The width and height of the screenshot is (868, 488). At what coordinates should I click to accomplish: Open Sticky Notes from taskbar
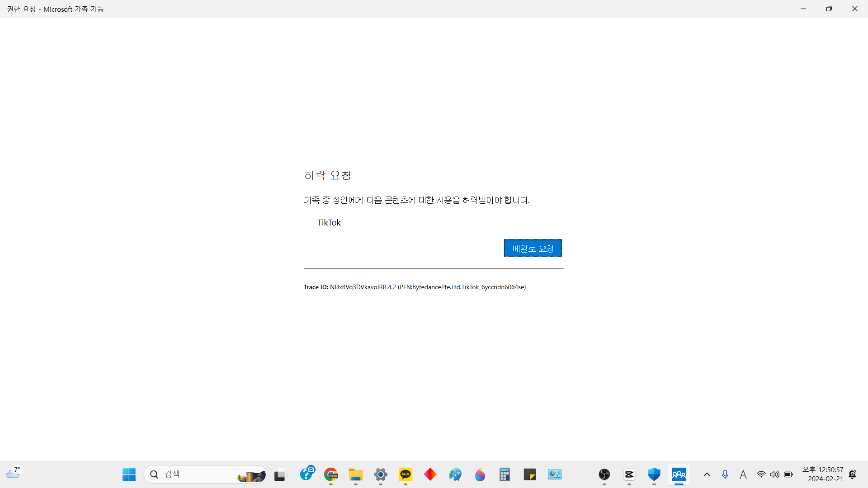529,474
